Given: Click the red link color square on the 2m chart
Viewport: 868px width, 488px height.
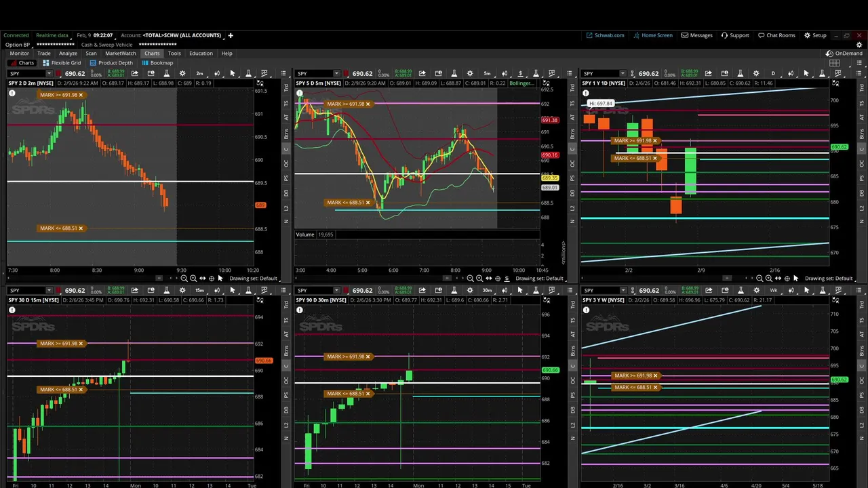Looking at the screenshot, I should pyautogui.click(x=58, y=73).
